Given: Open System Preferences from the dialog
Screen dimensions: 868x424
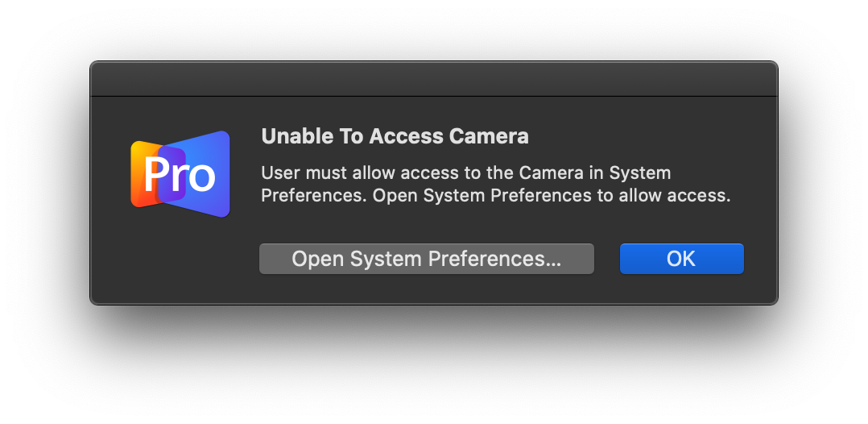Looking at the screenshot, I should pos(426,259).
